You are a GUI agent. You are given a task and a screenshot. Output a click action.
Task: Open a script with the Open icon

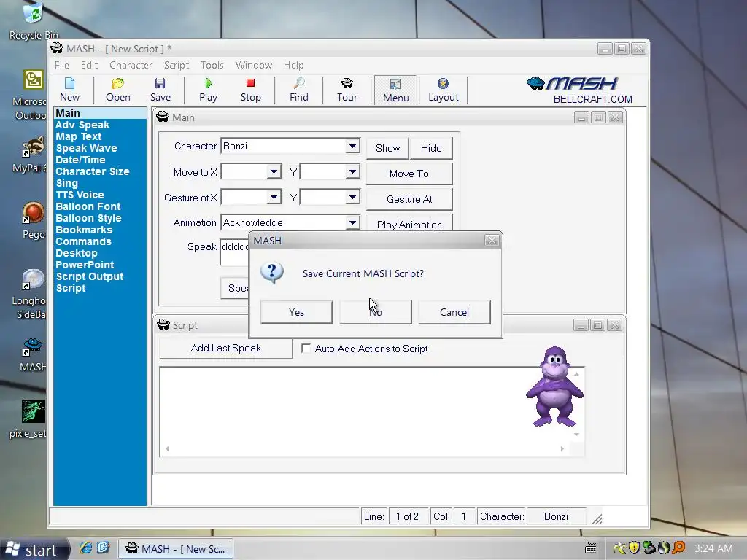117,90
